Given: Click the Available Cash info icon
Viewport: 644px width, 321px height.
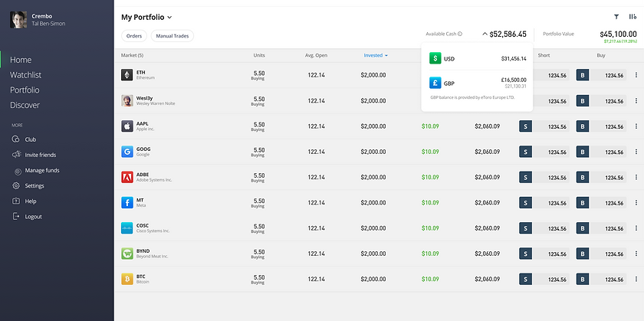Looking at the screenshot, I should point(460,34).
